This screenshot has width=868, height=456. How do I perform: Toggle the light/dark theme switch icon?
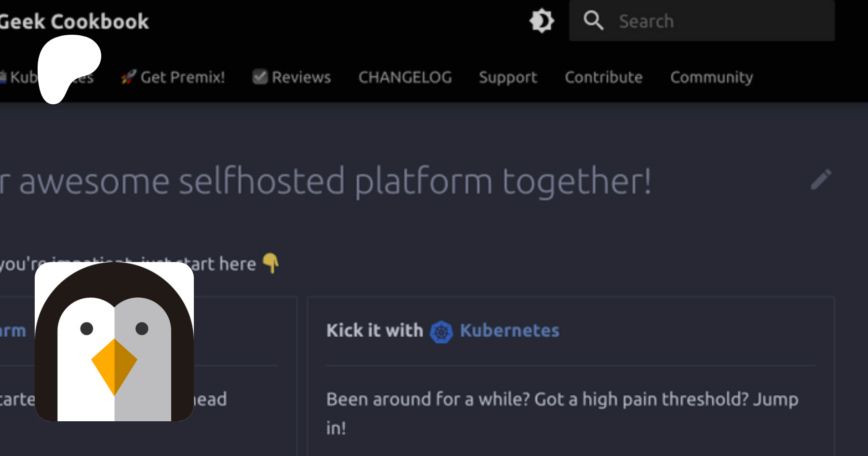[x=542, y=21]
